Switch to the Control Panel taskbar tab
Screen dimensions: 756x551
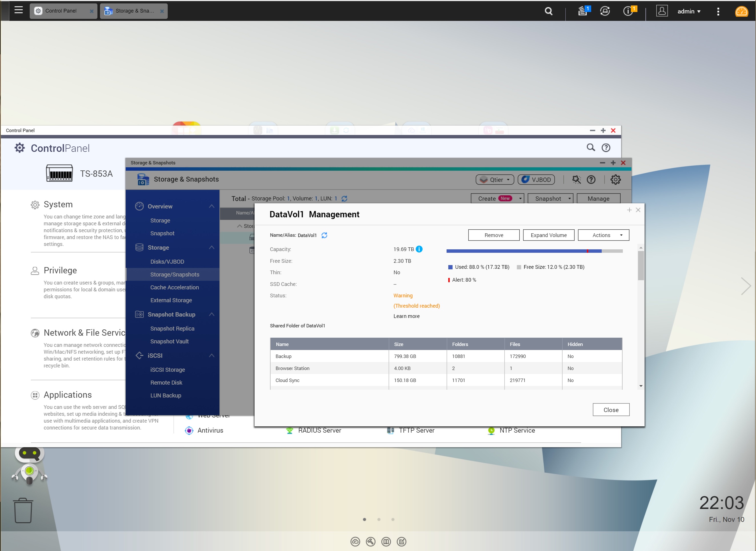[x=61, y=11]
